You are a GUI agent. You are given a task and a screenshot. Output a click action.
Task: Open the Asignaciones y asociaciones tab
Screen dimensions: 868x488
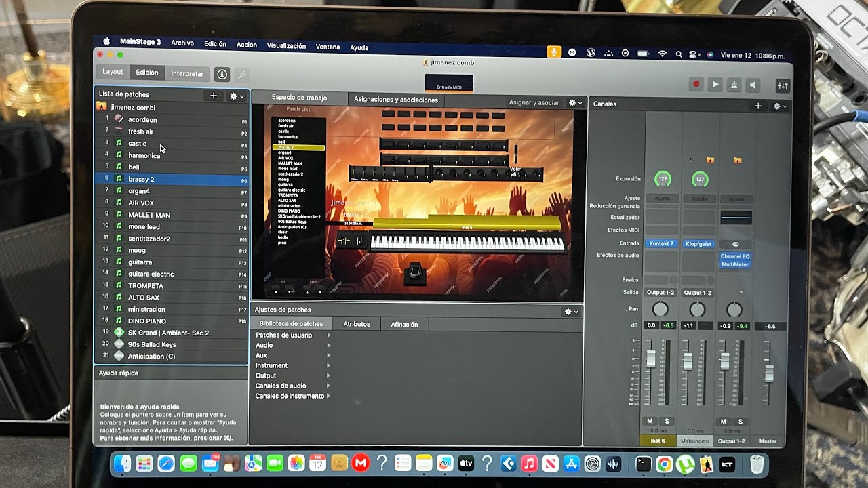396,100
